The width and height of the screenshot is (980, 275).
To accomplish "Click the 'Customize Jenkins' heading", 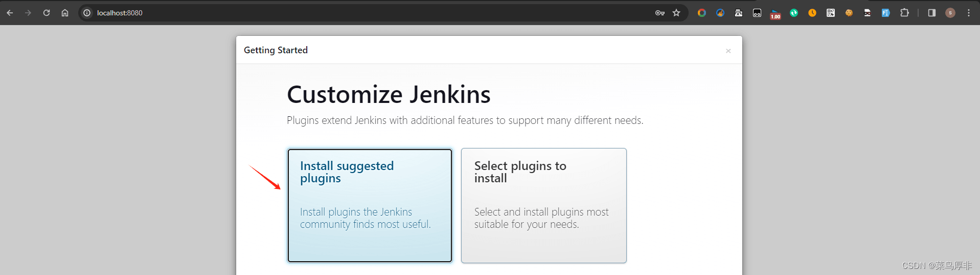I will tap(389, 95).
